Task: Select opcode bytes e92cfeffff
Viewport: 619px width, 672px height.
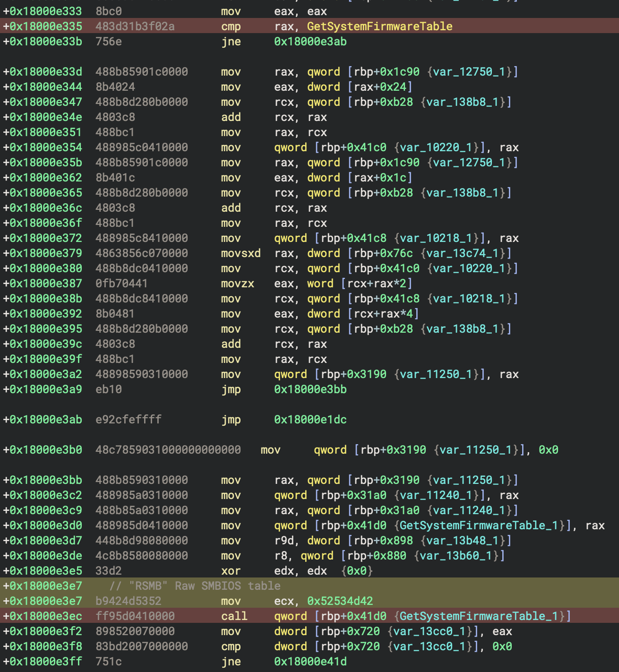Action: point(129,419)
